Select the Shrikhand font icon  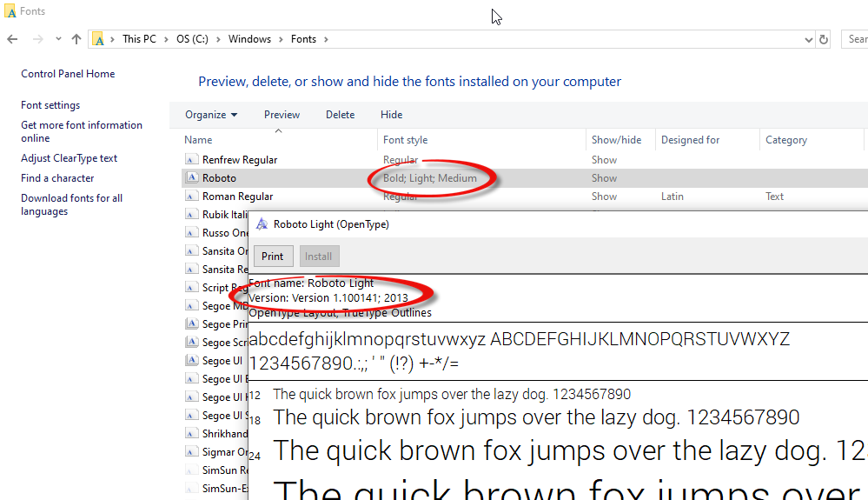coord(191,434)
